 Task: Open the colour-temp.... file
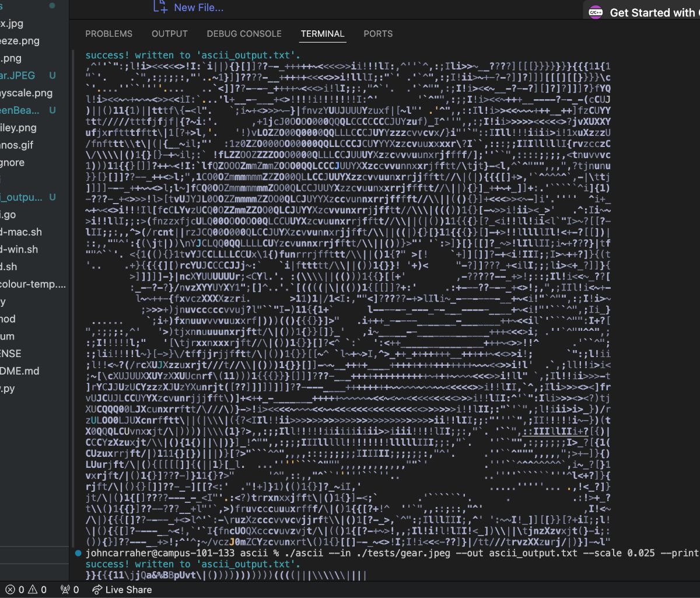[33, 285]
